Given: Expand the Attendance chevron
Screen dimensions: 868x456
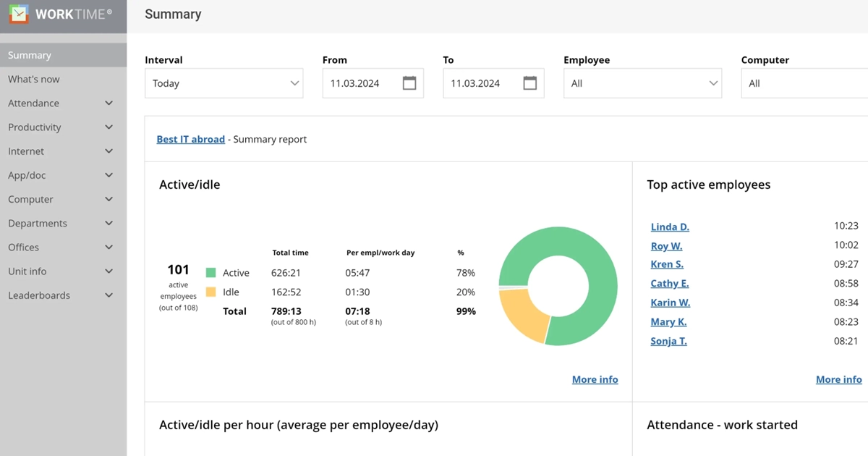Looking at the screenshot, I should [x=109, y=104].
